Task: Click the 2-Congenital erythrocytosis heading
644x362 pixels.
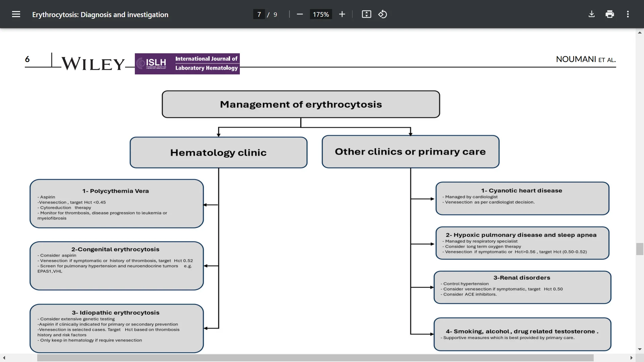Action: click(115, 249)
